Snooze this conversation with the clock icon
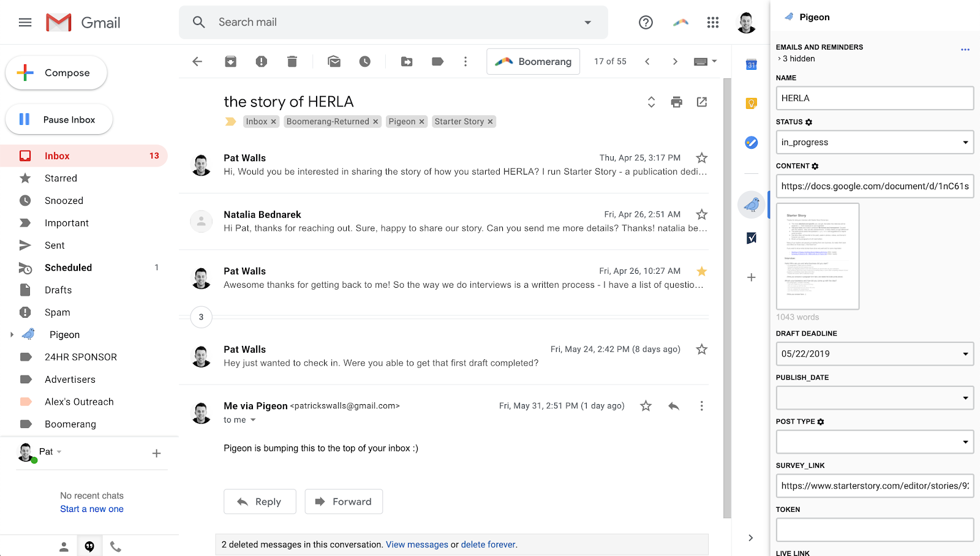This screenshot has height=556, width=980. [365, 61]
